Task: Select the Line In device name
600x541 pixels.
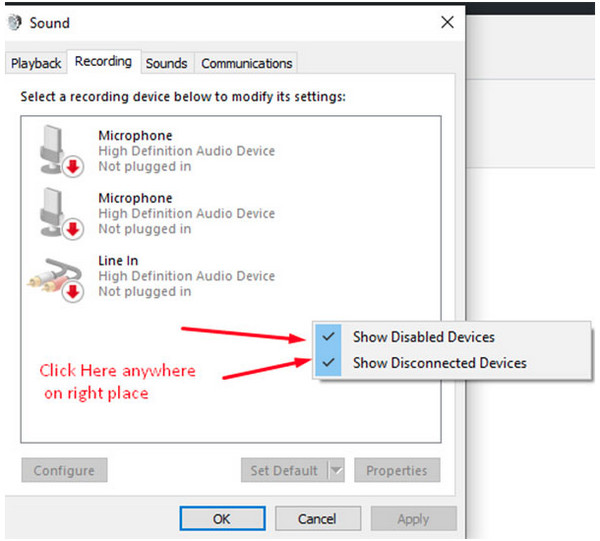Action: [118, 261]
